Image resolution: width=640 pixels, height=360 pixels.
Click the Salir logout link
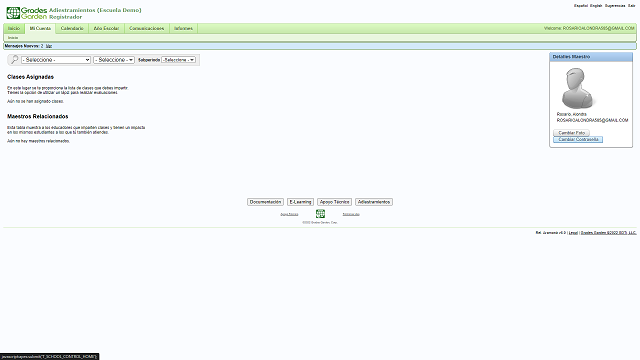(x=631, y=6)
